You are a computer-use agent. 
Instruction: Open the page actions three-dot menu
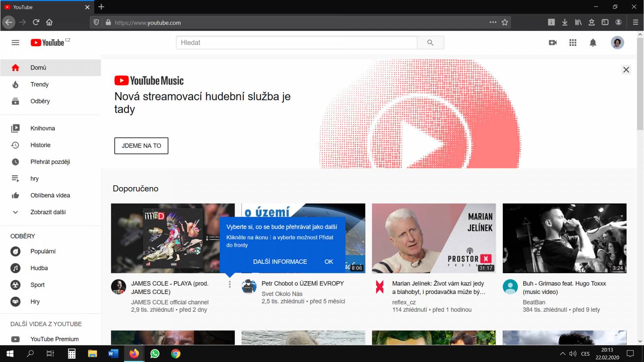point(493,22)
